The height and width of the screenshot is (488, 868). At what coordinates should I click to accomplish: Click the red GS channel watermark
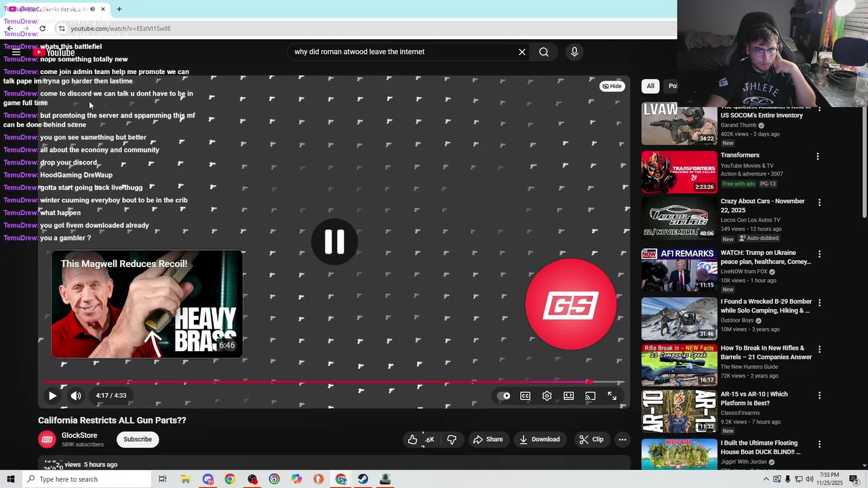tap(571, 304)
